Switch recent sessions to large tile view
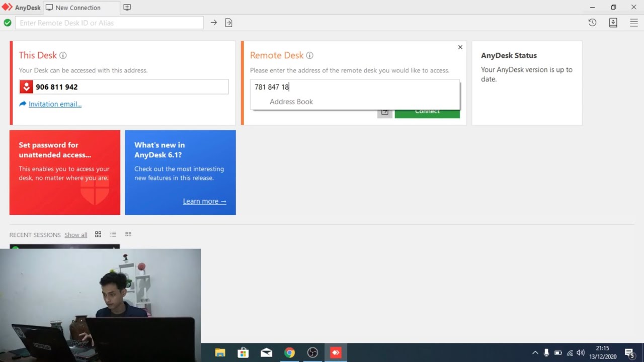 [x=98, y=234]
